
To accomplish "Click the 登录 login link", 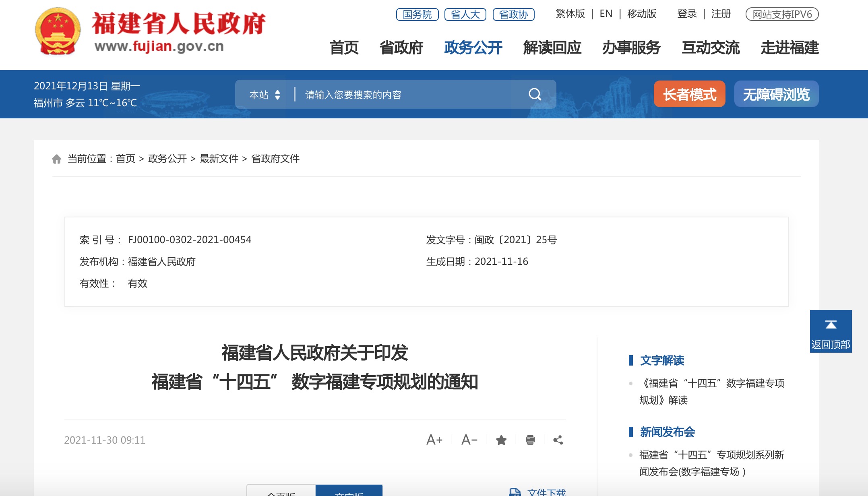I will pyautogui.click(x=687, y=14).
